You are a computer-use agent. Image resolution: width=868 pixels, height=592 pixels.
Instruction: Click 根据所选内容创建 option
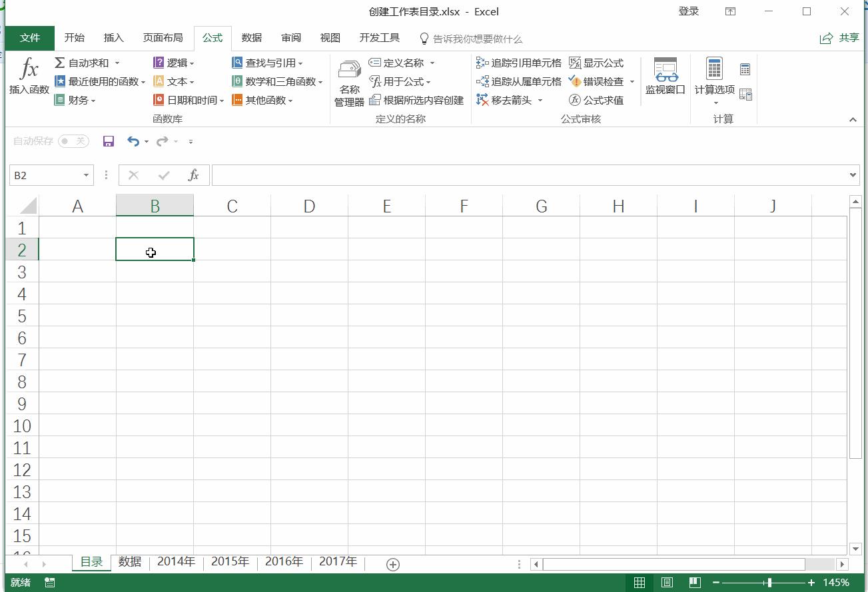point(416,100)
